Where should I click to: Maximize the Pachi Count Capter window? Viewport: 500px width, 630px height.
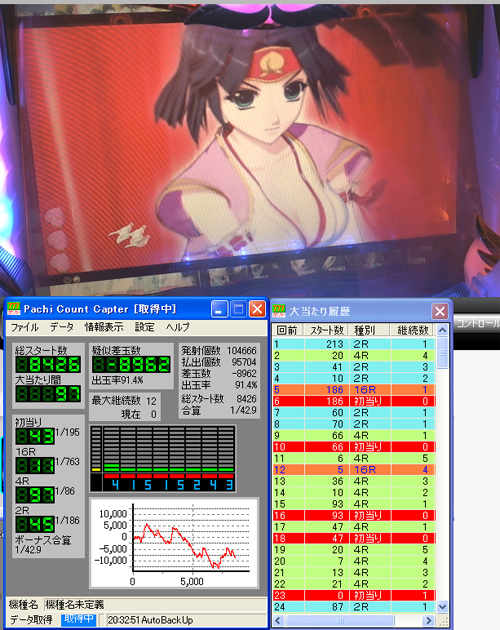pos(238,309)
